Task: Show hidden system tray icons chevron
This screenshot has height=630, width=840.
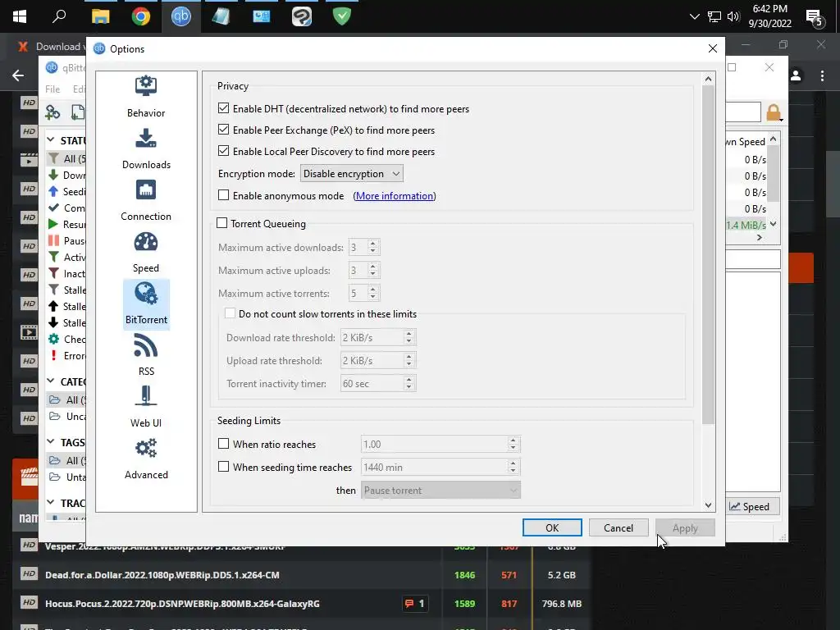Action: (x=694, y=16)
